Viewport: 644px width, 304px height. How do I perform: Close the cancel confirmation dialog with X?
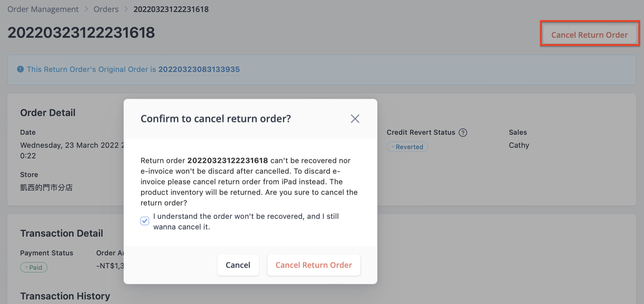(x=355, y=119)
